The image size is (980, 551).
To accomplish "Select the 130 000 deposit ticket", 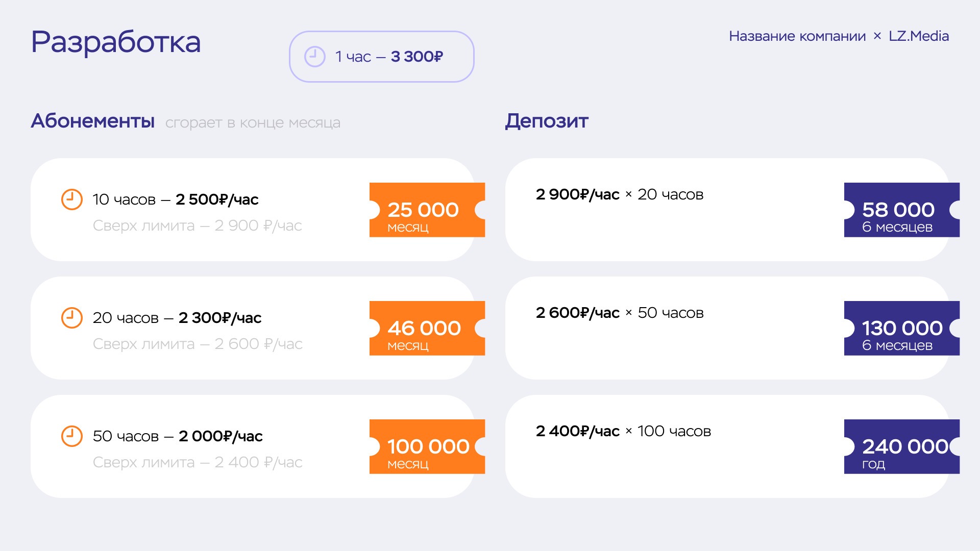I will pyautogui.click(x=901, y=328).
